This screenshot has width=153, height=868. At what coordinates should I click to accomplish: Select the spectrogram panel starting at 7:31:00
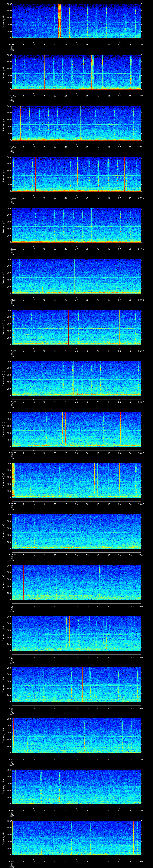pyautogui.click(x=76, y=787)
